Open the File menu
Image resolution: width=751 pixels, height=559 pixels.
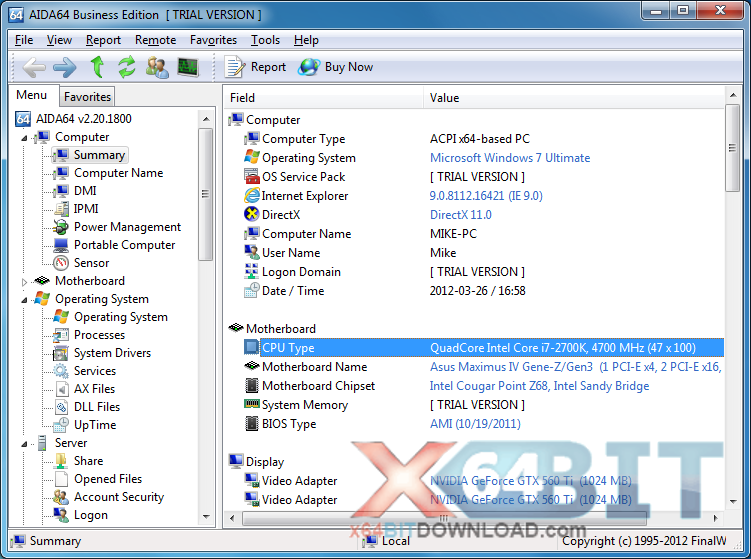[x=24, y=40]
